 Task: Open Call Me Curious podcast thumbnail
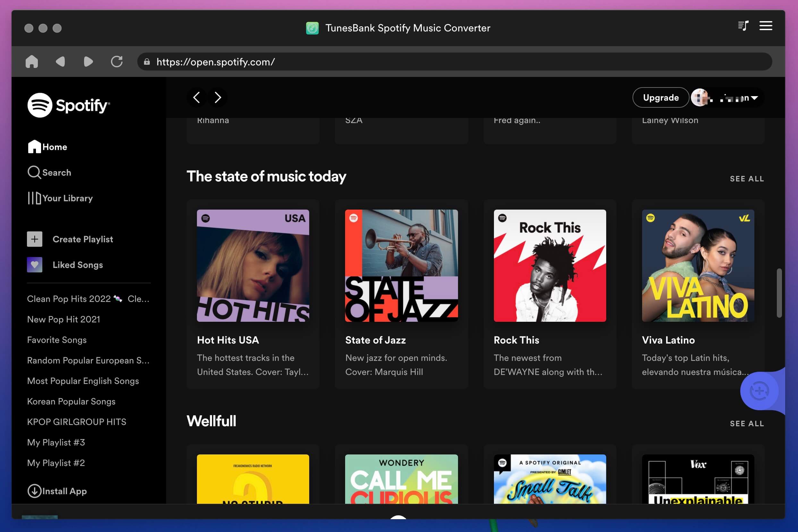(401, 479)
